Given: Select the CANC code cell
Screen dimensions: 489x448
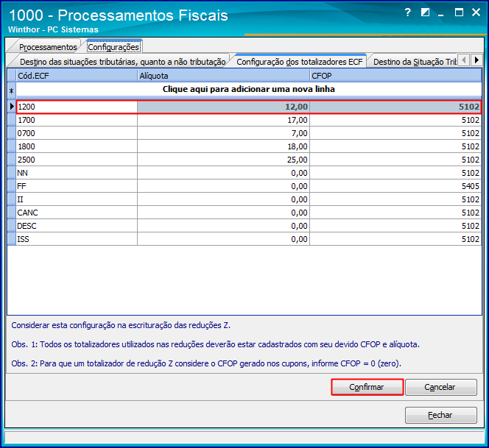Looking at the screenshot, I should 77,213.
